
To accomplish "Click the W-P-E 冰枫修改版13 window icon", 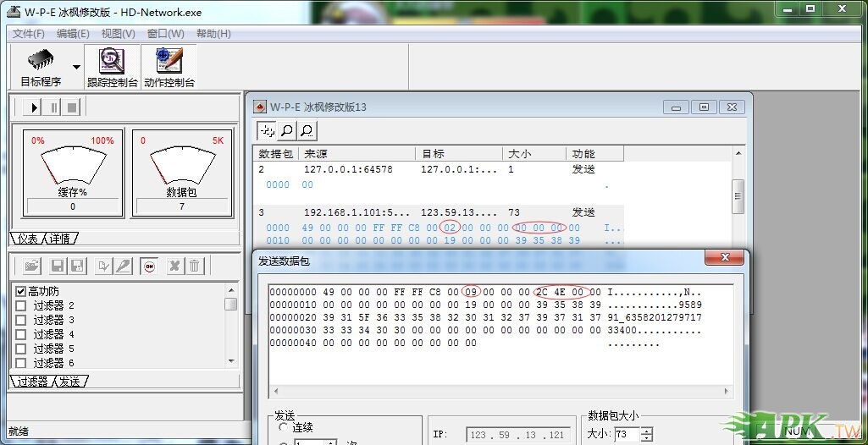I will click(x=258, y=107).
